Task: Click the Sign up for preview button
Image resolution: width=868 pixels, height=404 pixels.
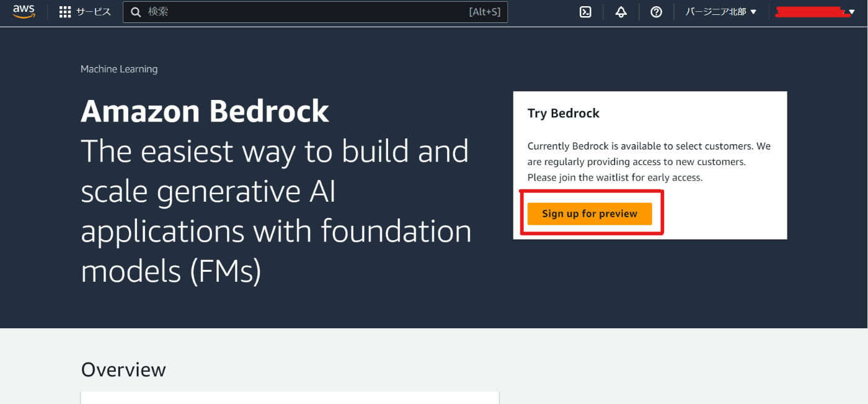Action: 590,213
